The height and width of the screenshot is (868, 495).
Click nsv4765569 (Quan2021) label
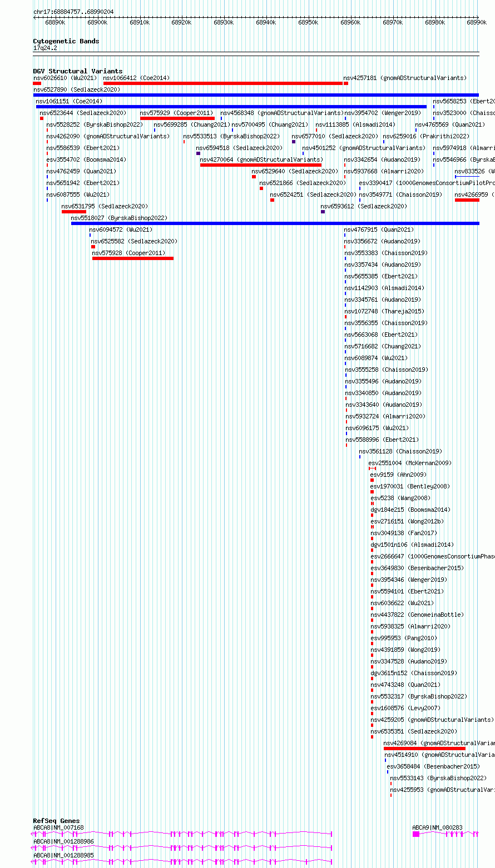coord(449,124)
